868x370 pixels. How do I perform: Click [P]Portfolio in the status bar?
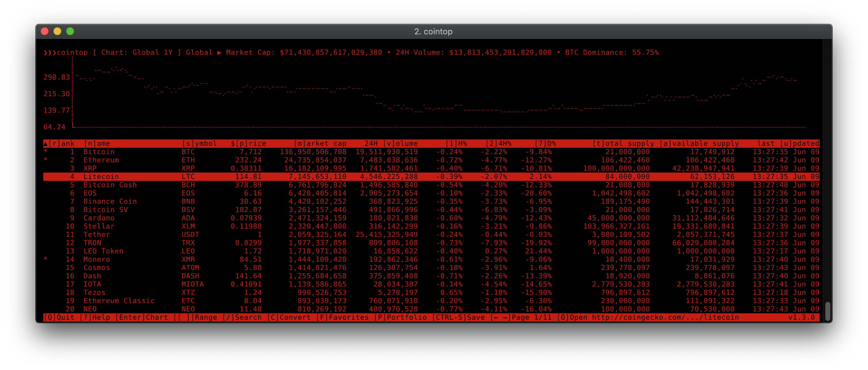(400, 317)
